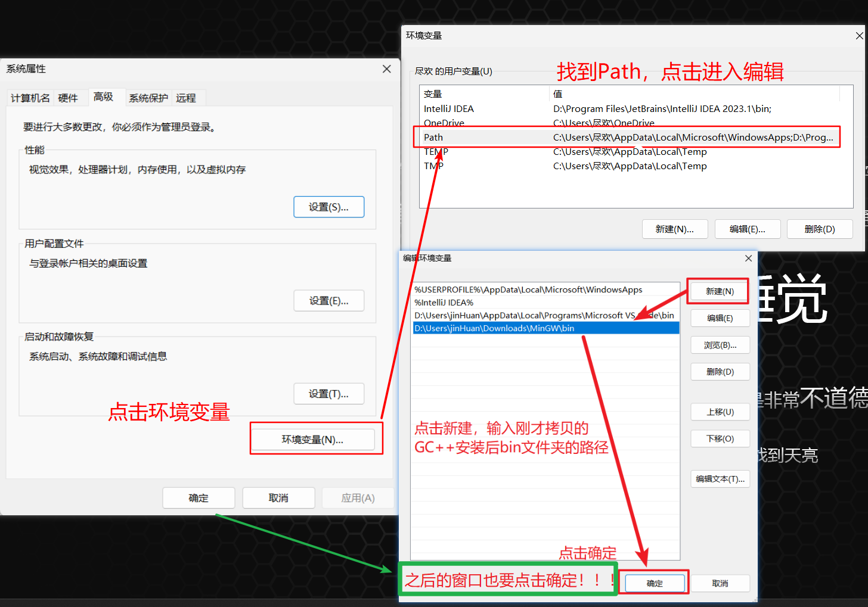Click the 环境变量(N)... button
The height and width of the screenshot is (607, 868).
312,440
